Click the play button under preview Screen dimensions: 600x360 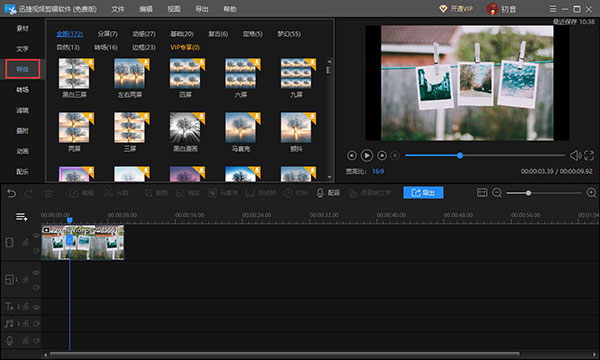(x=367, y=155)
